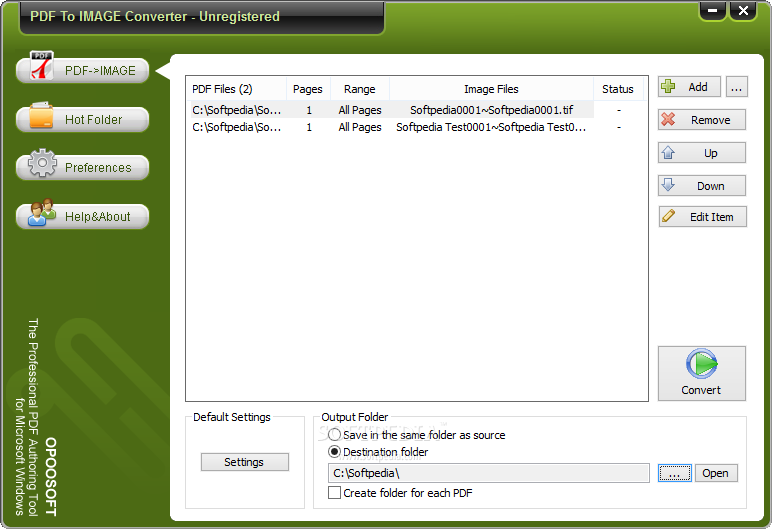Viewport: 772px width, 529px height.
Task: Click the down arrow icon
Action: pos(668,185)
